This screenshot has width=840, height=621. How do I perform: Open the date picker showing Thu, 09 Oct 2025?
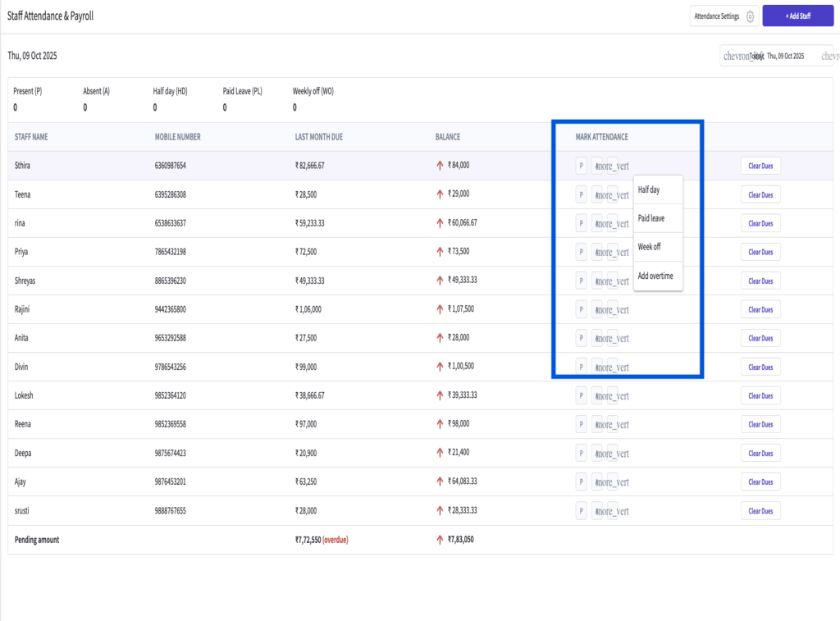[x=785, y=56]
